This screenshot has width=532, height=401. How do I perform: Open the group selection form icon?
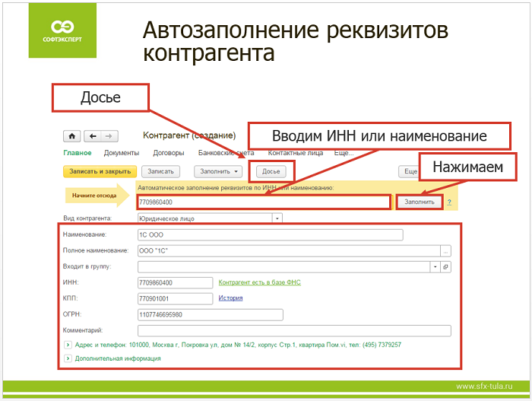tap(445, 267)
